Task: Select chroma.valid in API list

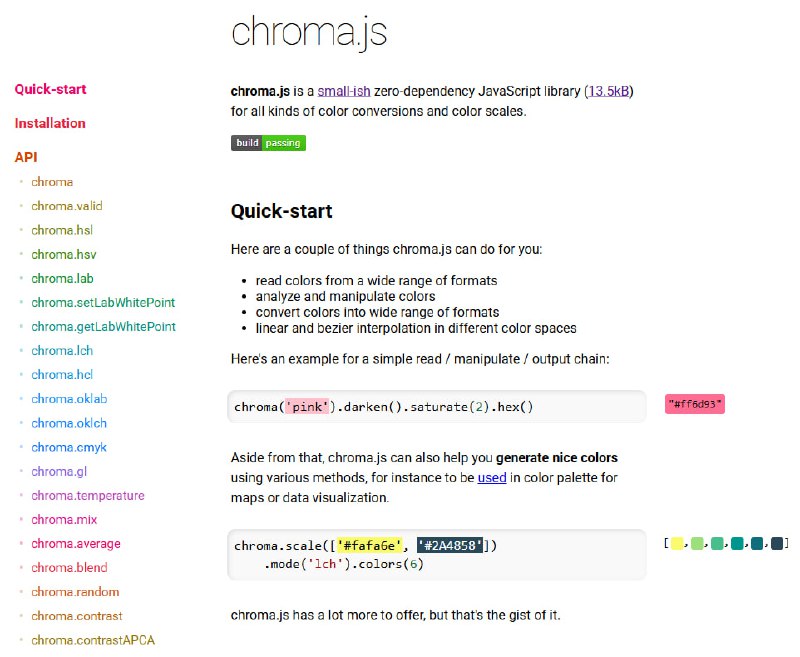Action: [x=67, y=206]
